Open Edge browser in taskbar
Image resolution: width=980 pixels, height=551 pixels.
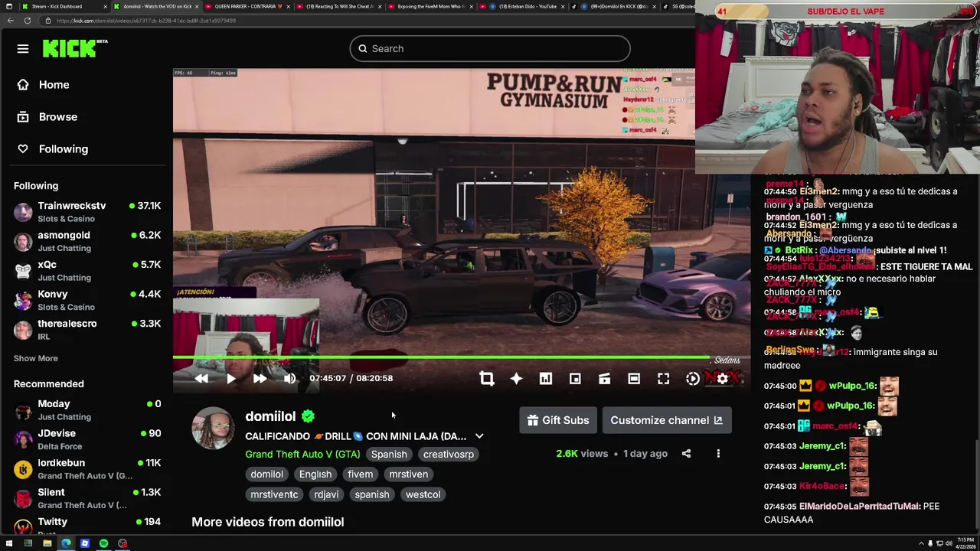click(66, 543)
